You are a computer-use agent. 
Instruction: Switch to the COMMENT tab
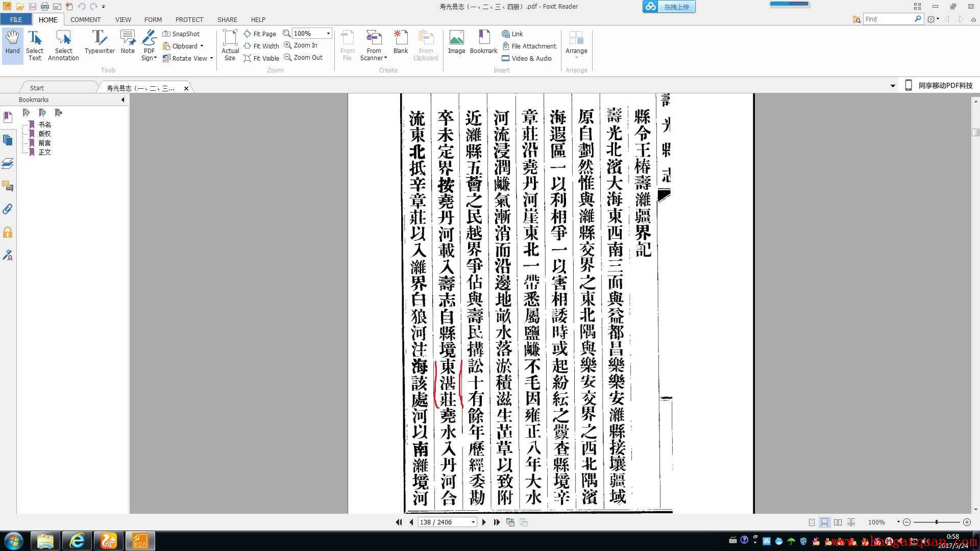tap(85, 19)
